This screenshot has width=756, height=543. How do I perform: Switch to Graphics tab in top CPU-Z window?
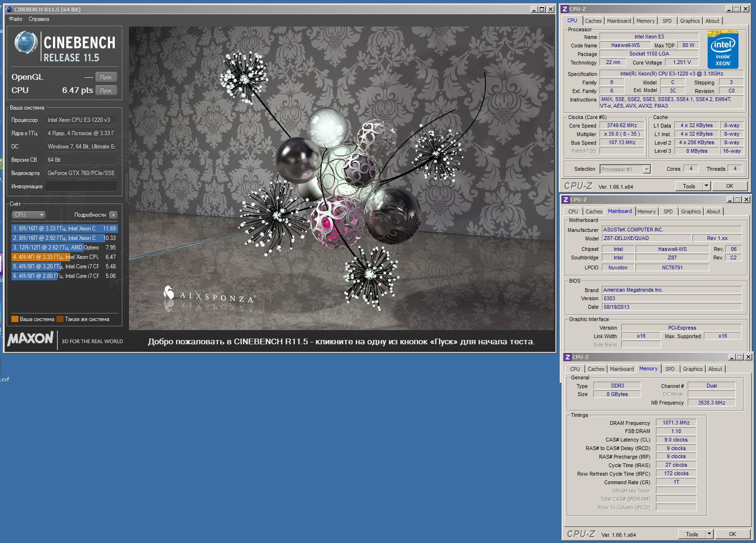pyautogui.click(x=690, y=21)
